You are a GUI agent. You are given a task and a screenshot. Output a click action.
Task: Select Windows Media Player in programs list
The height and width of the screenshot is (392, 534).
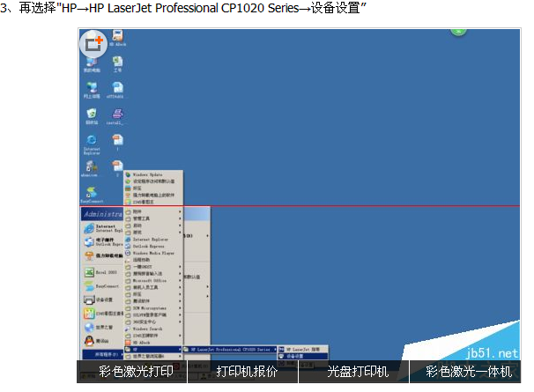tap(153, 253)
